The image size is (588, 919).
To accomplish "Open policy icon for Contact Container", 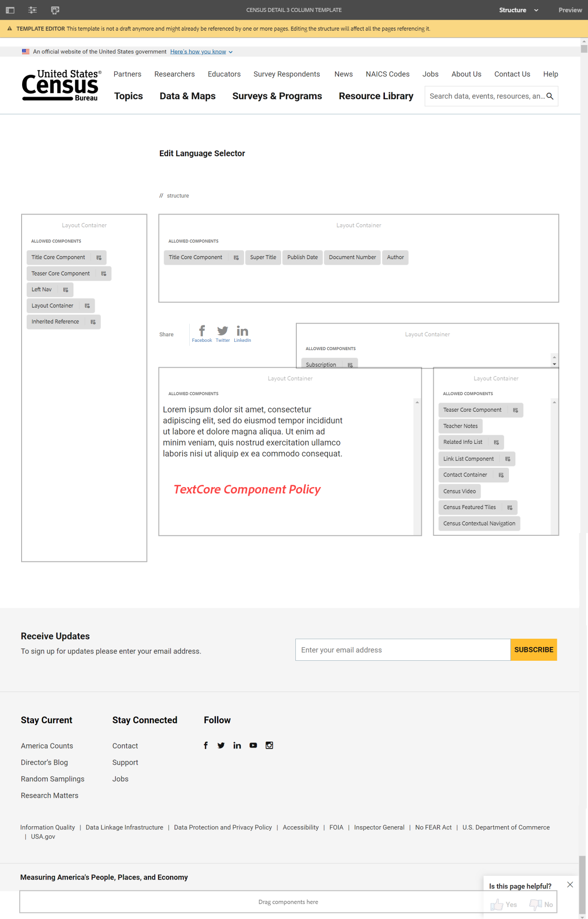I will 501,475.
